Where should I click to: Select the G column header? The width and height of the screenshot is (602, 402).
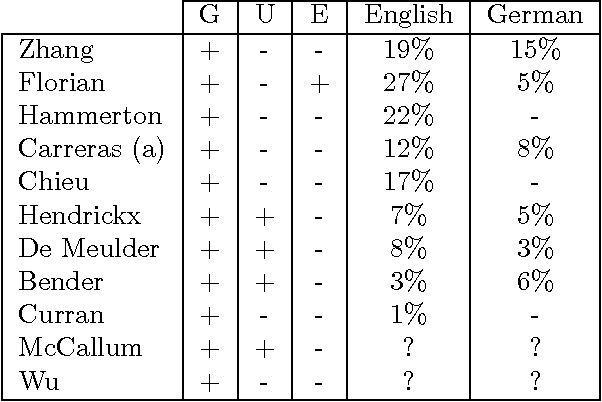point(210,16)
